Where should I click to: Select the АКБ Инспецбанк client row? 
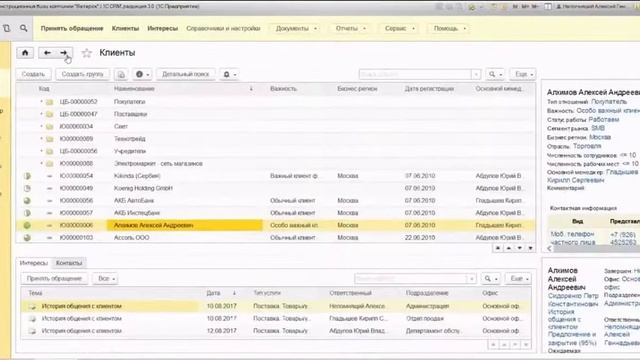coord(276,213)
